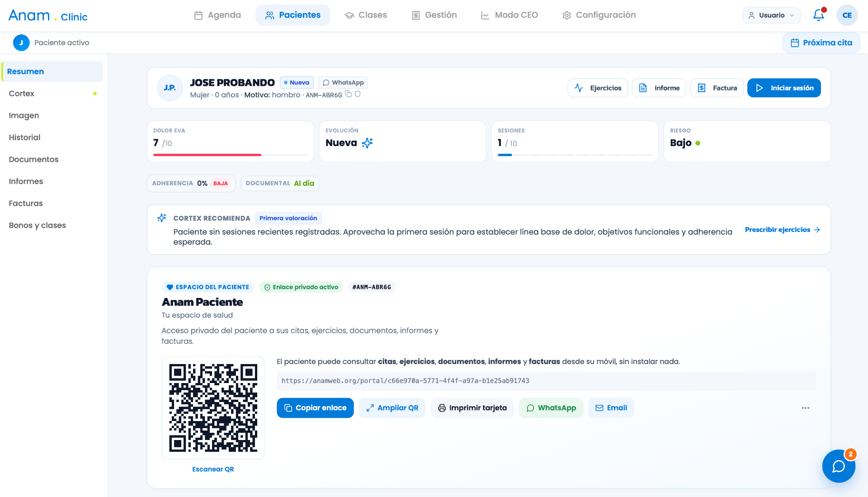Image resolution: width=868 pixels, height=497 pixels.
Task: Click the shield icon beside patient code
Action: point(358,94)
